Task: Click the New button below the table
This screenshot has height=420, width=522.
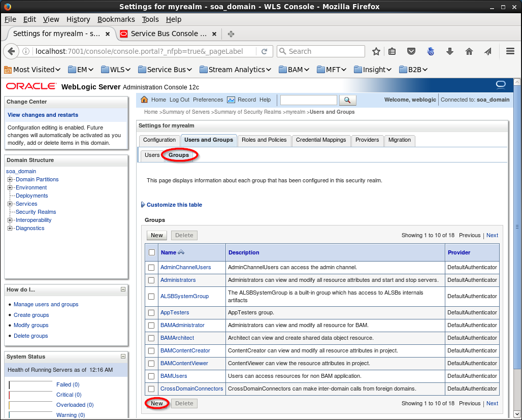Action: (x=157, y=404)
